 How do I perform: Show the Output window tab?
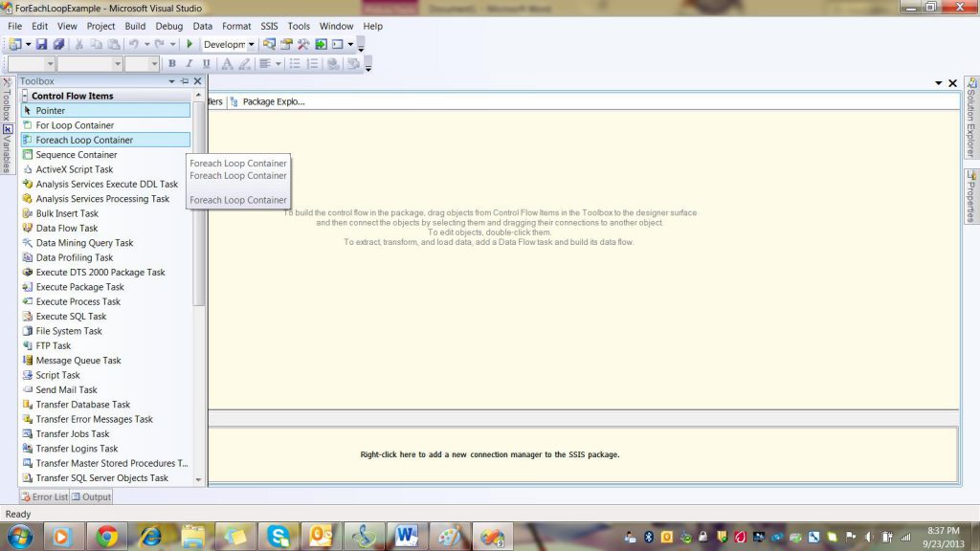coord(91,496)
